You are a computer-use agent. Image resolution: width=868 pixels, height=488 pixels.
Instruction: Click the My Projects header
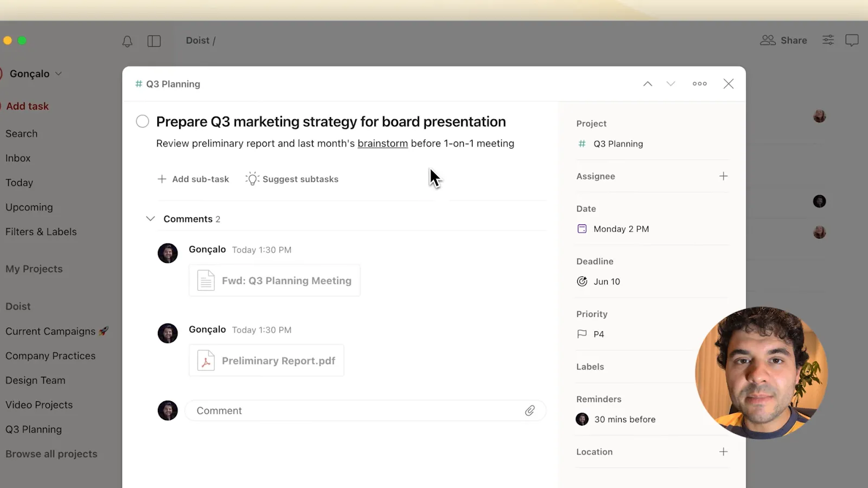coord(34,269)
